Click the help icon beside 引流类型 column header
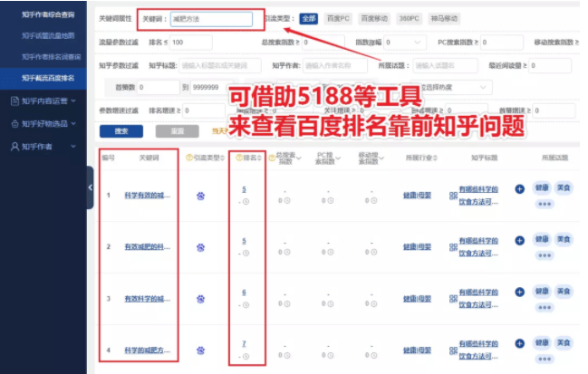This screenshot has width=588, height=374. click(189, 158)
